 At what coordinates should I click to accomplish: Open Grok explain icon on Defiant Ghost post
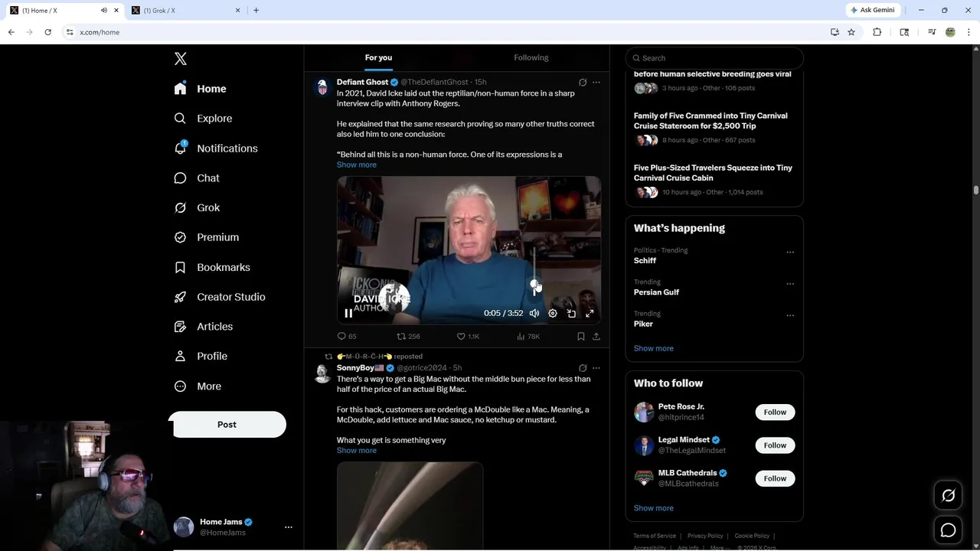(583, 82)
